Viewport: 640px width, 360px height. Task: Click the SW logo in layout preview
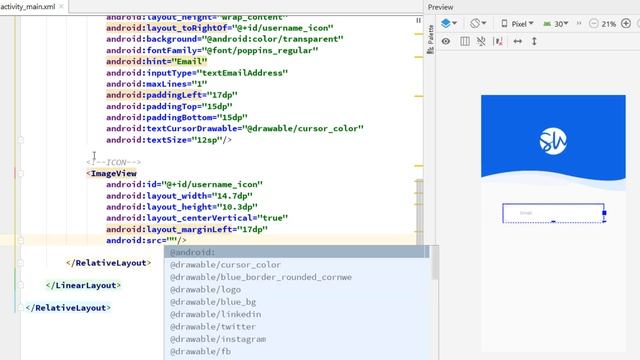coord(553,141)
